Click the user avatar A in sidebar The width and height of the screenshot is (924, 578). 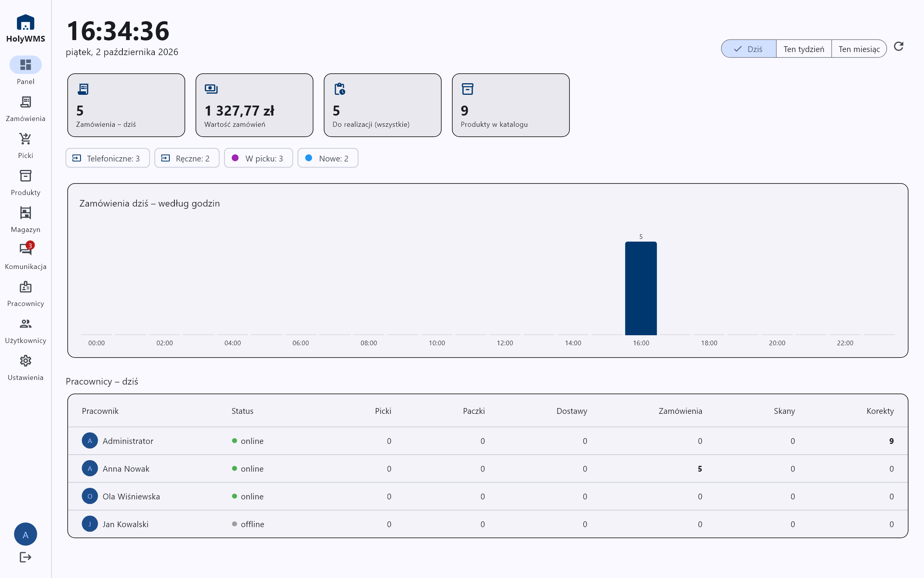click(x=25, y=534)
